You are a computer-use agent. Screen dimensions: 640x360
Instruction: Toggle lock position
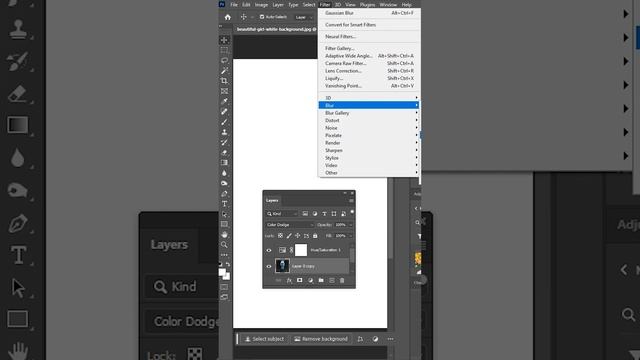[x=298, y=236]
